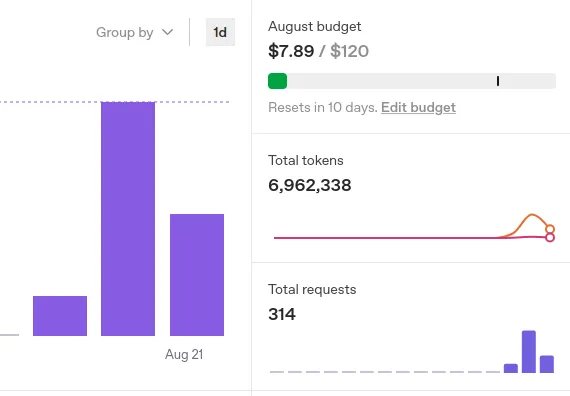Open the Edit budget link
The image size is (570, 396).
coord(418,108)
